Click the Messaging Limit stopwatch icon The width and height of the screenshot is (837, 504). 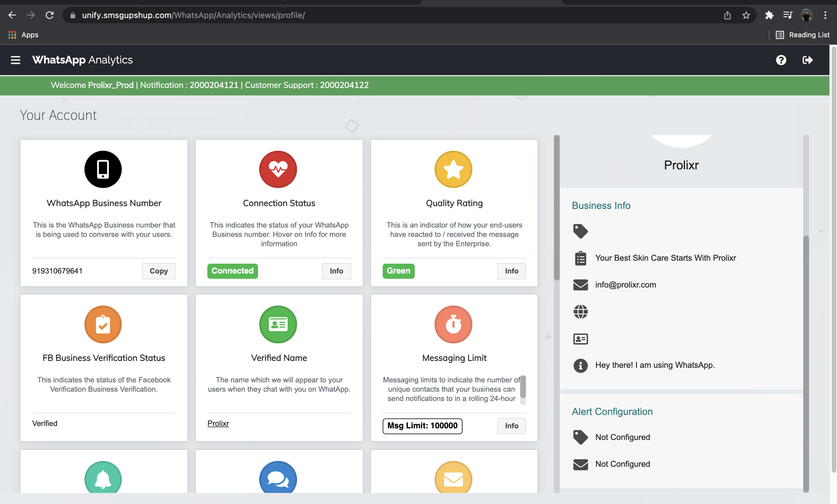pos(453,324)
